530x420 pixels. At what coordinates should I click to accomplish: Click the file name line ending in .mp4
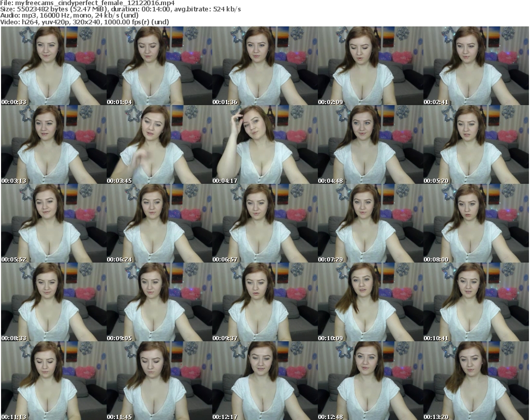coord(87,3)
